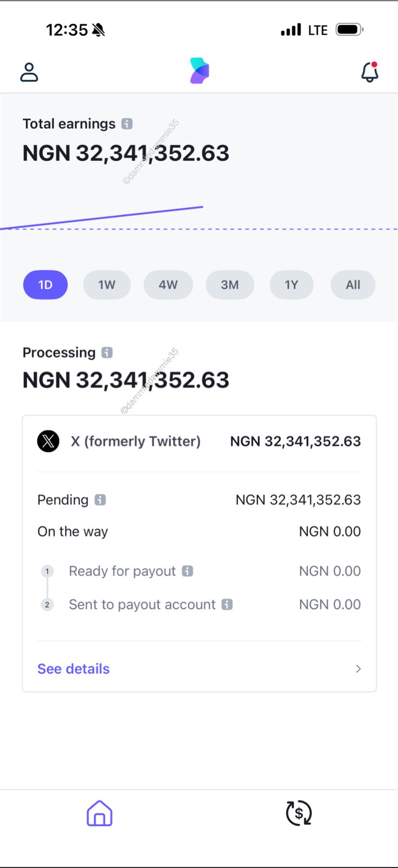The width and height of the screenshot is (398, 868).
Task: Select the 1D time range
Action: (46, 285)
